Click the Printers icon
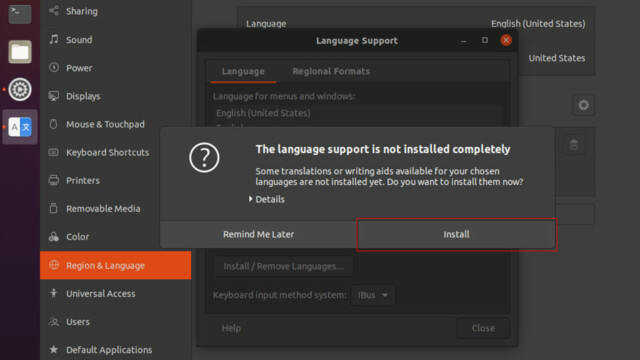The width and height of the screenshot is (640, 360). click(x=54, y=180)
